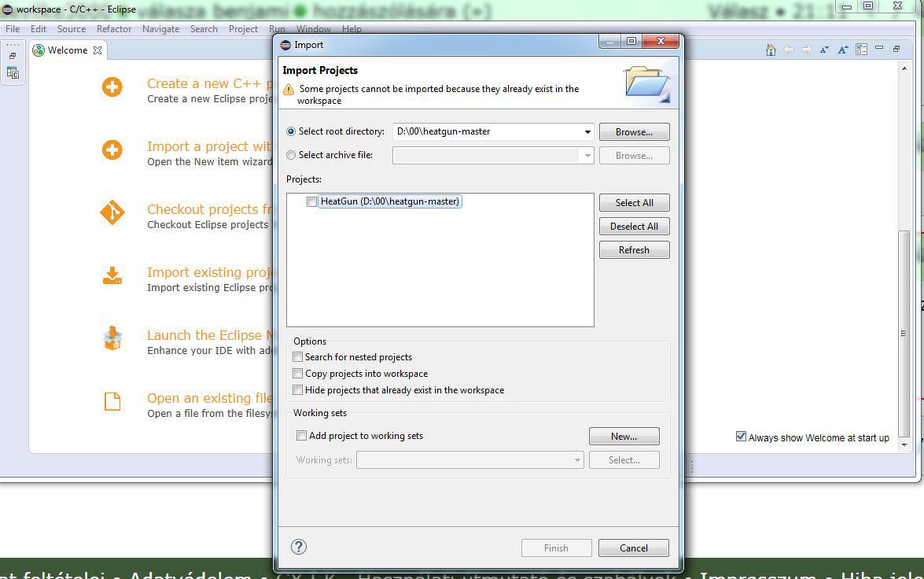This screenshot has width=924, height=579.
Task: Click the disabled Finish button
Action: click(556, 548)
